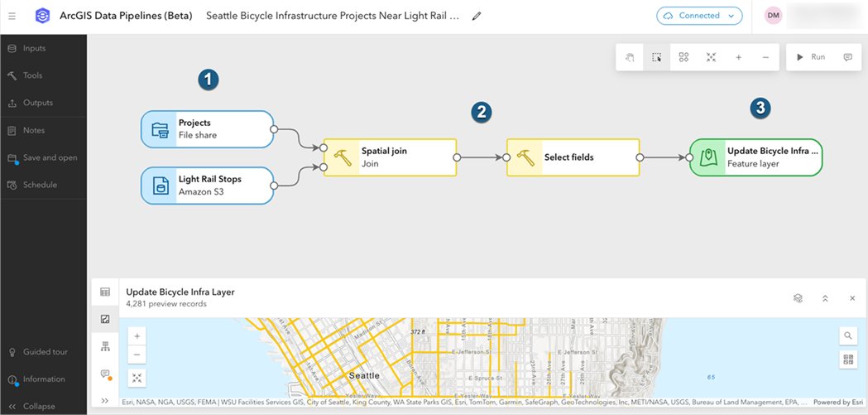Expand the preview panel side tabs
This screenshot has width=868, height=415.
tap(105, 400)
